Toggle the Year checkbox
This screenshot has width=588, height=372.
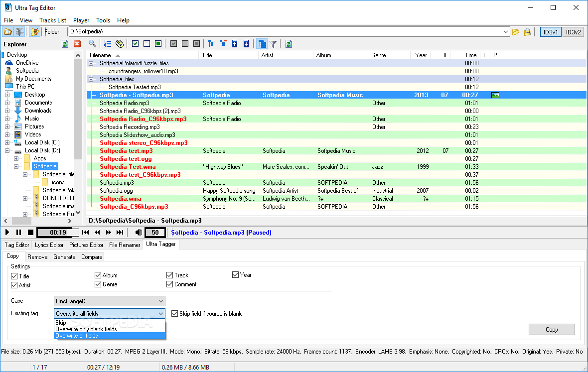tap(236, 274)
